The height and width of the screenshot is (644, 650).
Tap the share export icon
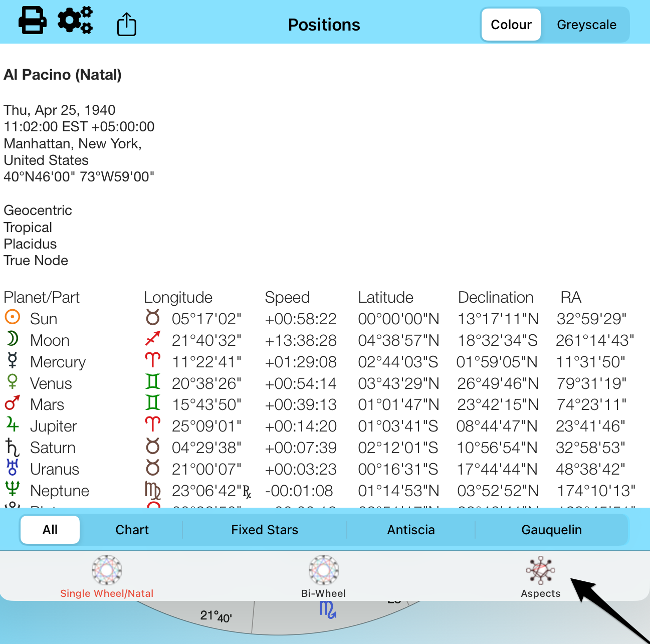[126, 24]
